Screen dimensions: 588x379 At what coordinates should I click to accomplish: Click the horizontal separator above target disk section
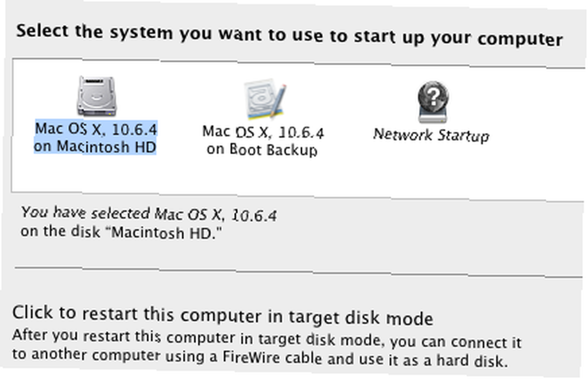click(x=299, y=272)
